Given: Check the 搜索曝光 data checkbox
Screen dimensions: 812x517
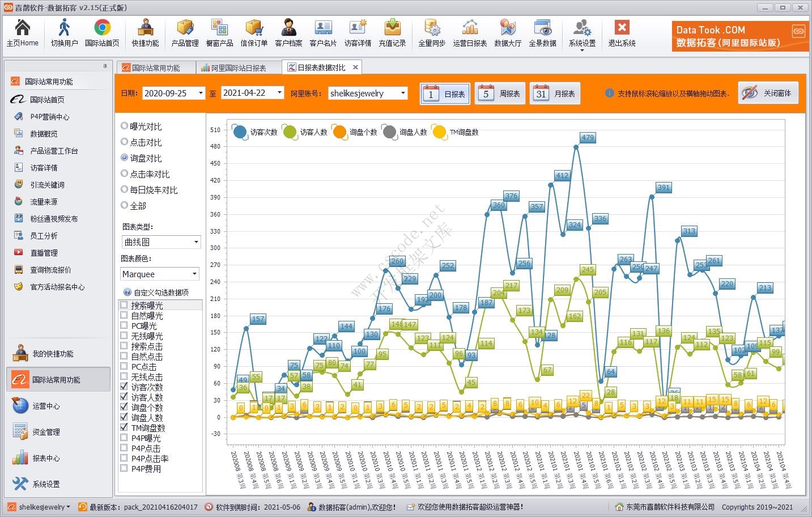Looking at the screenshot, I should pos(124,305).
